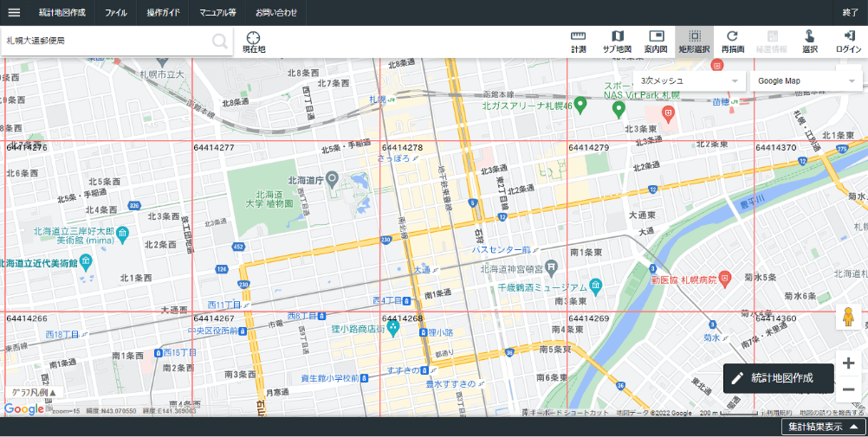Click the さっぽろ station label
868x437 pixels.
[x=393, y=158]
